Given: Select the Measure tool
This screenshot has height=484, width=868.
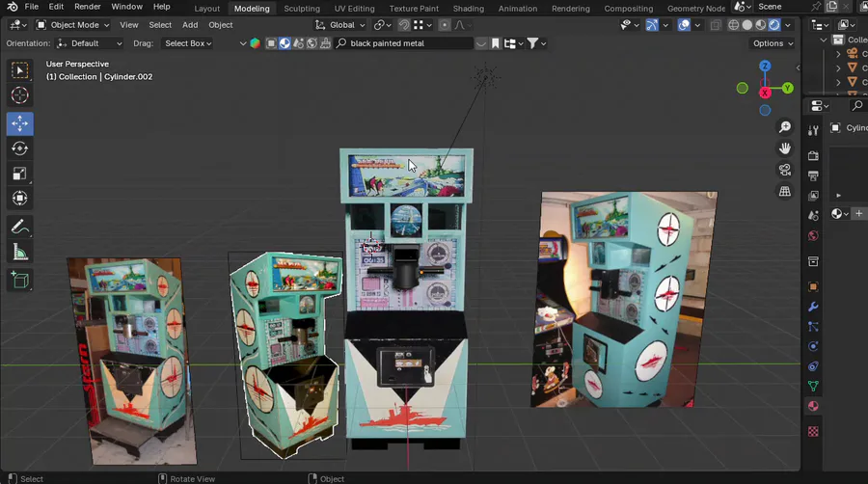Looking at the screenshot, I should click(20, 252).
